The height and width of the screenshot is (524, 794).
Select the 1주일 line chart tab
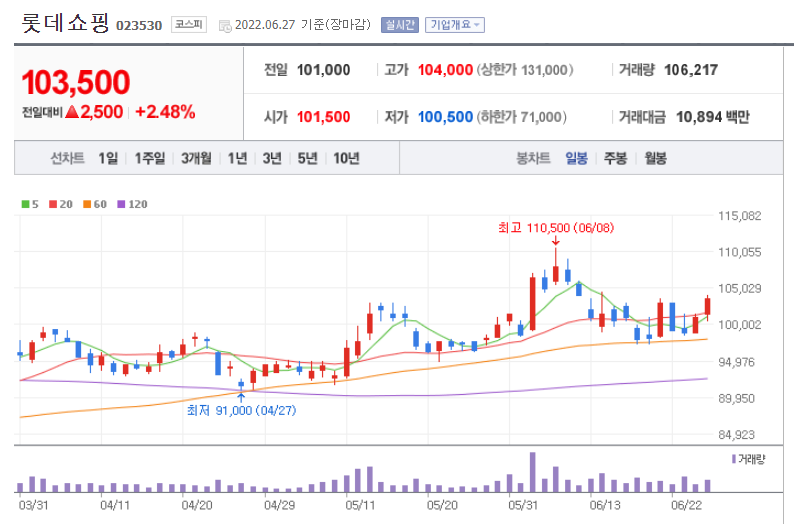click(150, 158)
